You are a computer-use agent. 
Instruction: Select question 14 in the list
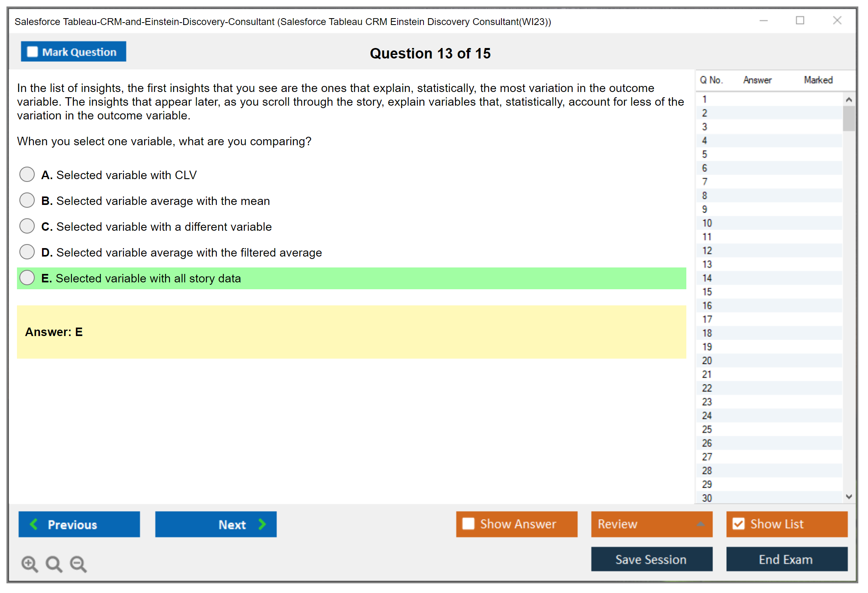[707, 278]
